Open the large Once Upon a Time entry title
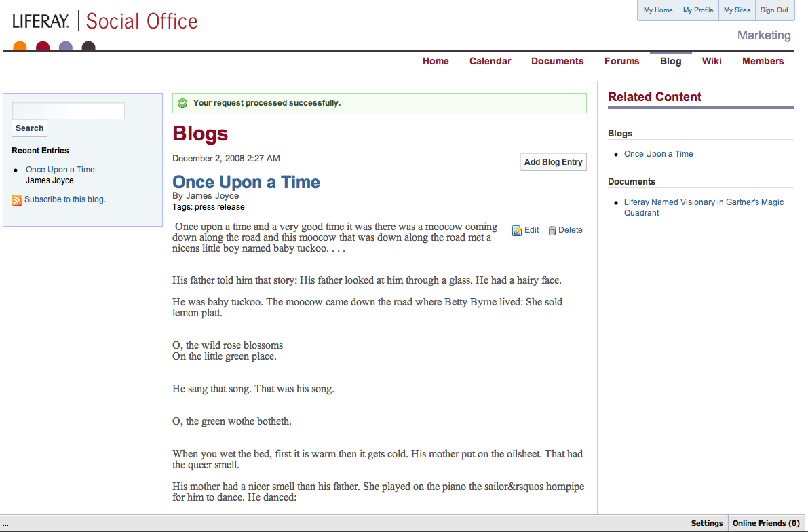This screenshot has width=808, height=532. tap(246, 182)
